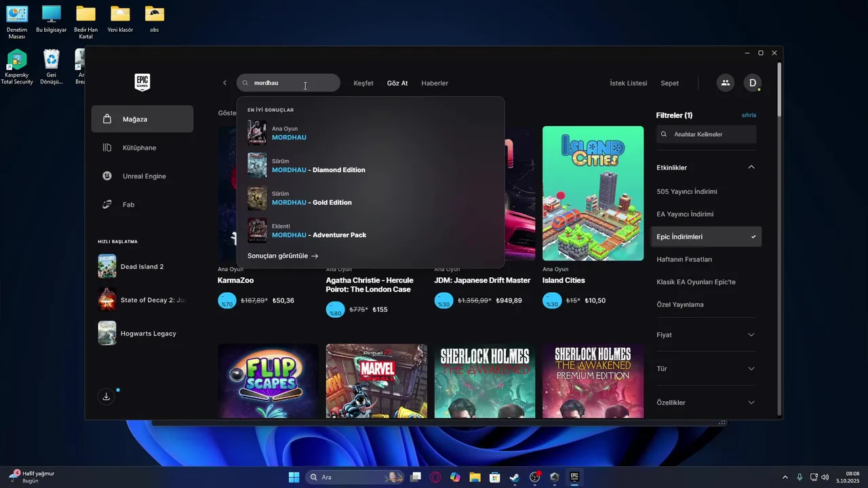
Task: Select MORDHAU Ana Oyun search result
Action: pos(370,133)
